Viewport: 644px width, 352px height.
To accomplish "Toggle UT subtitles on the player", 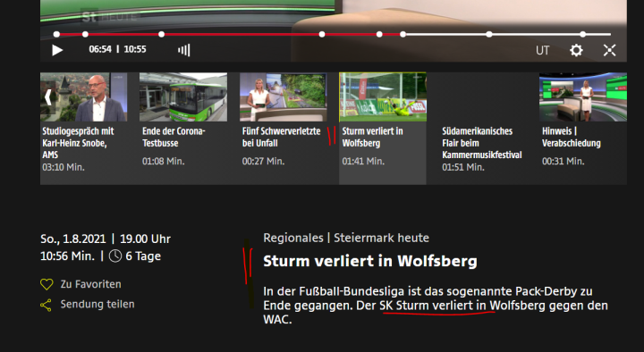I will 542,50.
